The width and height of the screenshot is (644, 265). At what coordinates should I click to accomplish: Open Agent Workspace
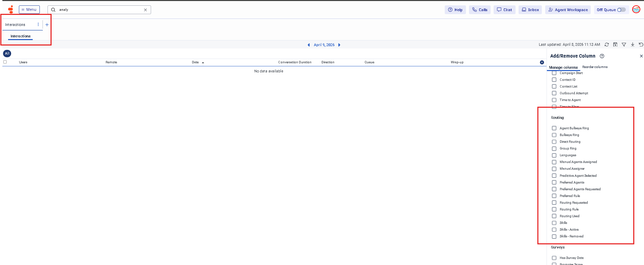click(x=568, y=10)
